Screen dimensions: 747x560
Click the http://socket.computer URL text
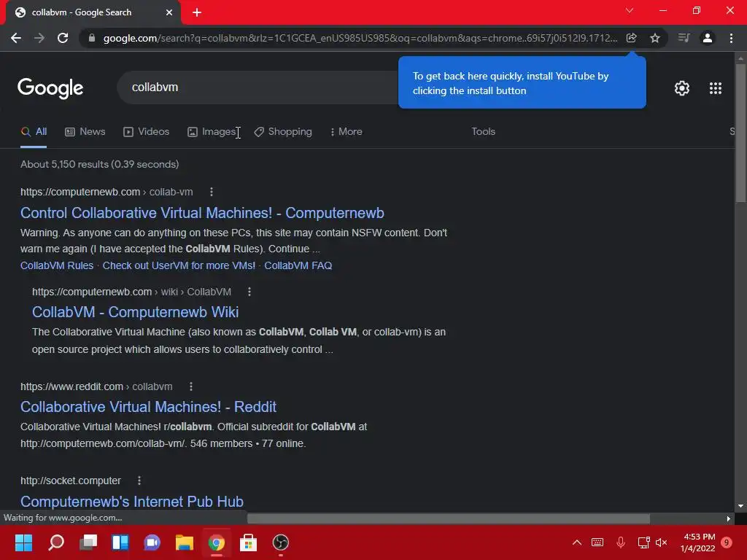[71, 481]
